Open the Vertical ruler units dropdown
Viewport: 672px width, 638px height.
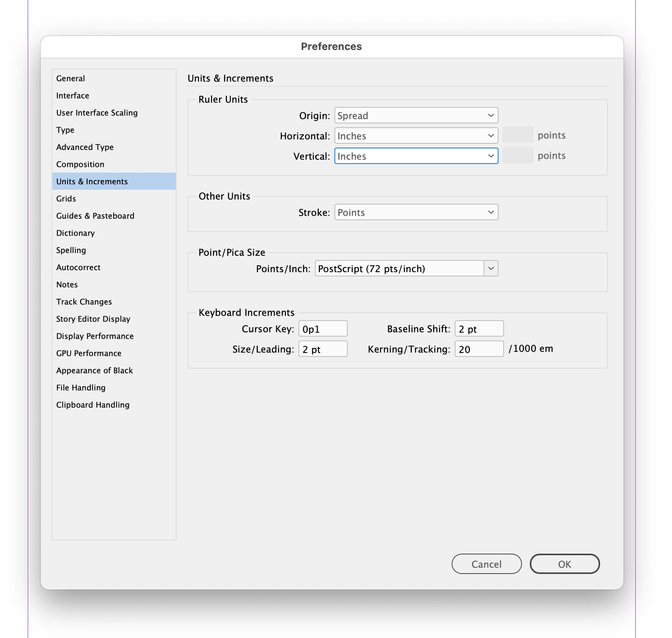[416, 156]
